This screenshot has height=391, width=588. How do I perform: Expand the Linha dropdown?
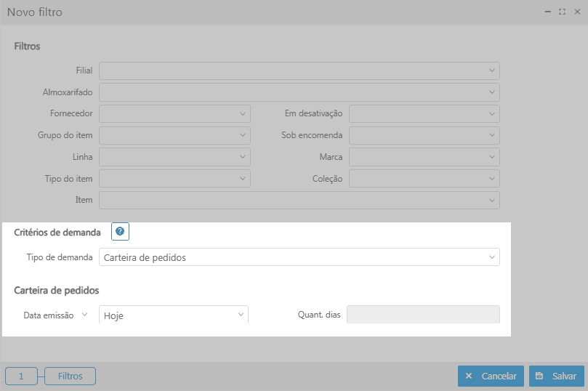[x=174, y=157]
